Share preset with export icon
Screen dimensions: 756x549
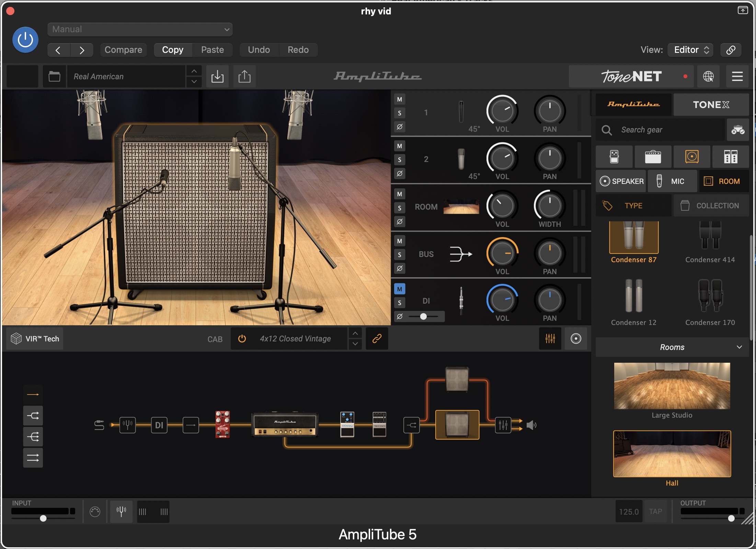point(244,76)
